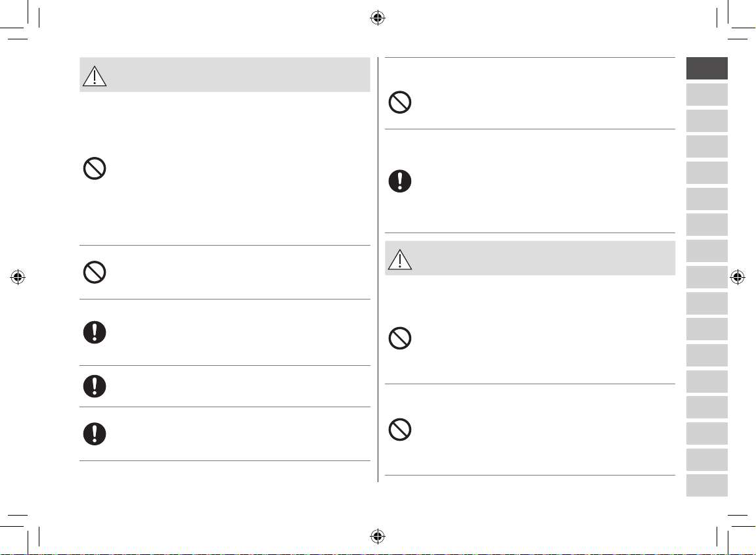Click the warning triangle in left column header
Viewport: 756px width, 555px height.
coord(95,76)
